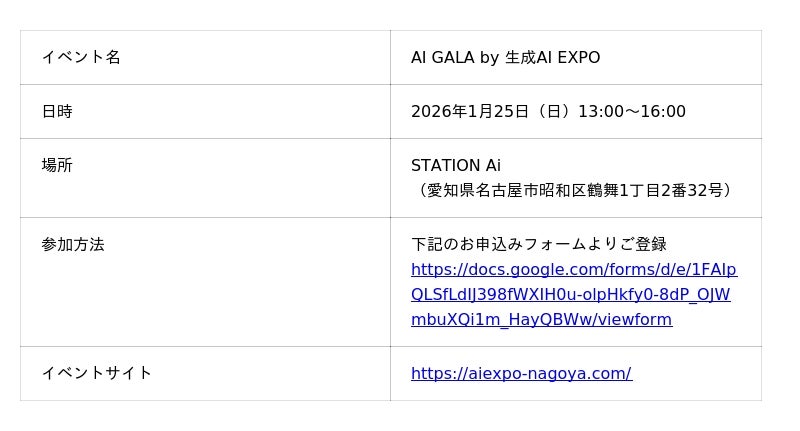The width and height of the screenshot is (800, 431).
Task: Click the word GALA in event name
Action: 453,58
